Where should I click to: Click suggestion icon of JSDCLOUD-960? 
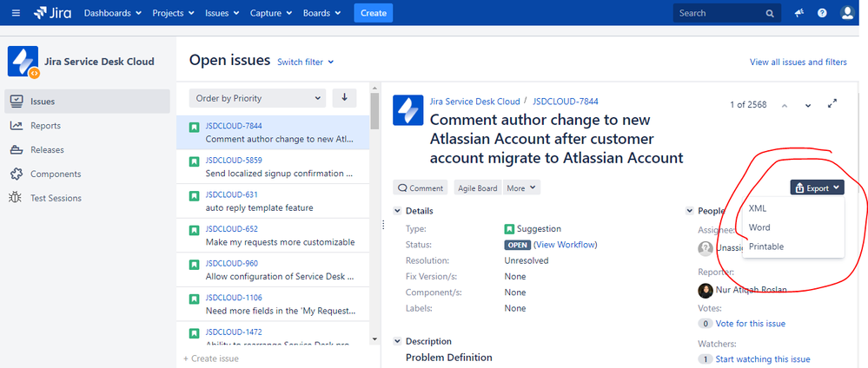point(194,265)
